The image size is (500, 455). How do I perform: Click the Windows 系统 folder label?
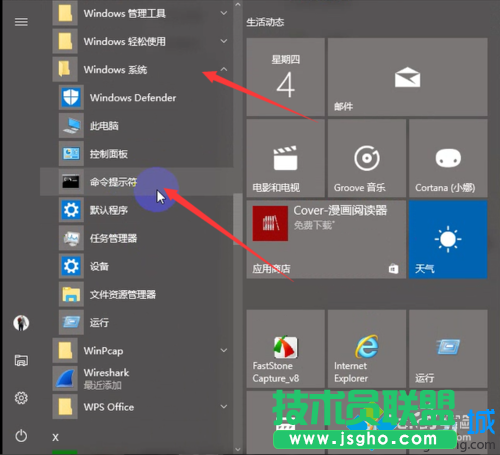click(115, 70)
